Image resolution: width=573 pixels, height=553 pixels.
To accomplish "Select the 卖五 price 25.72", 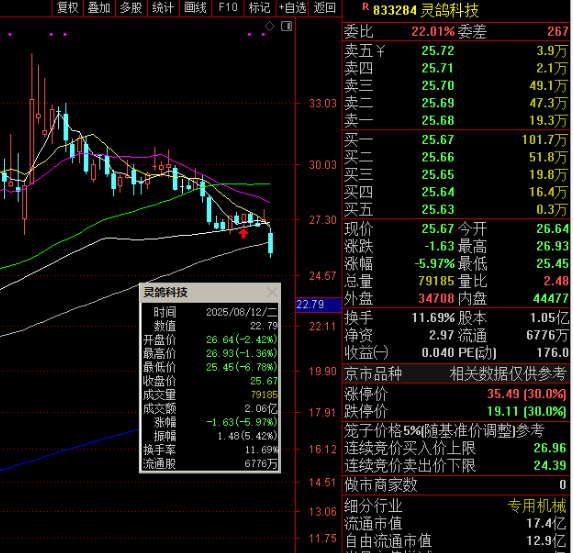I will (438, 51).
